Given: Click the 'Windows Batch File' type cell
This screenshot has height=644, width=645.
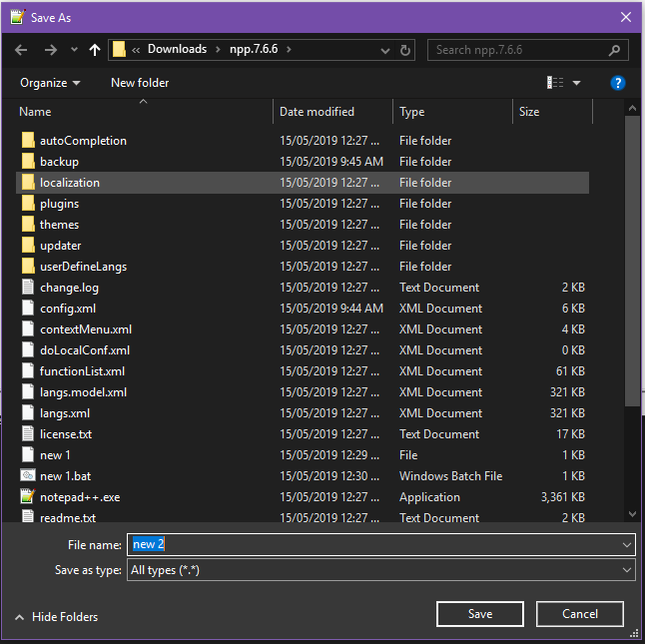Looking at the screenshot, I should pyautogui.click(x=451, y=476).
